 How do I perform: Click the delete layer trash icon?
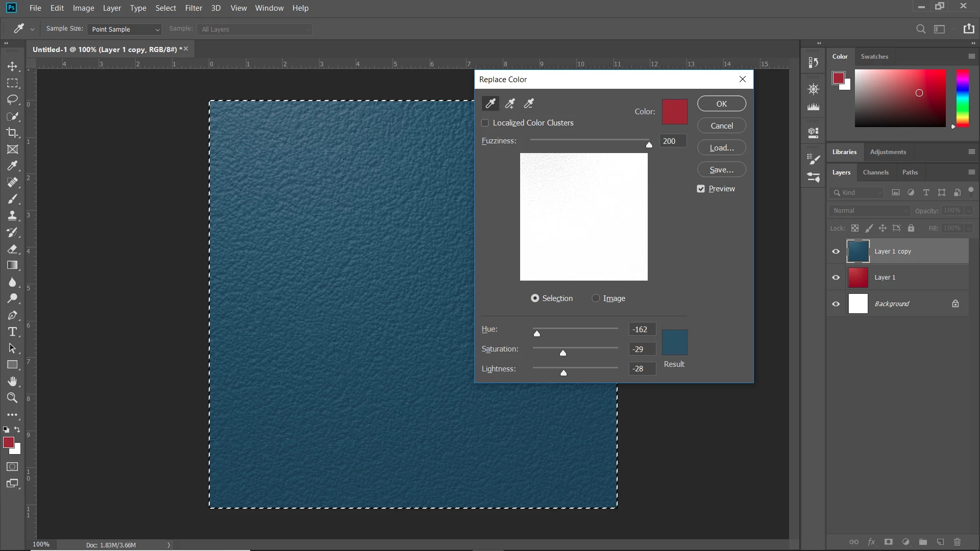[x=957, y=542]
